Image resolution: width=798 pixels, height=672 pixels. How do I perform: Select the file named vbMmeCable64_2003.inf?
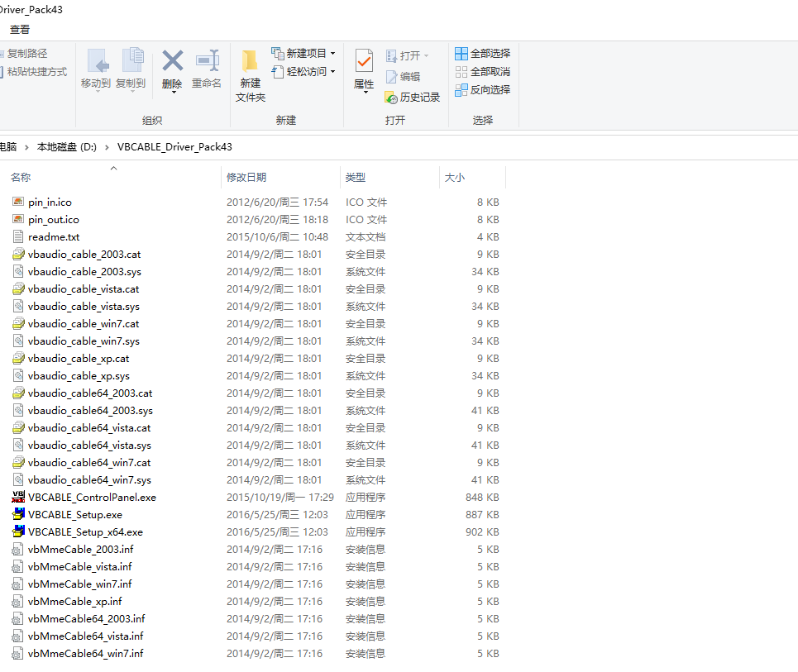pyautogui.click(x=87, y=618)
